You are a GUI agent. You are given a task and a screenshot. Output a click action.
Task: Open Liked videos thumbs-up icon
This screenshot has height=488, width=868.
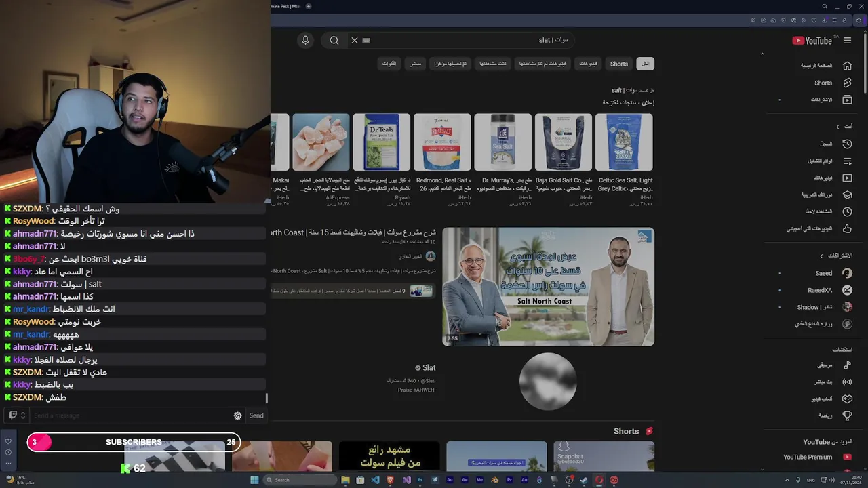coord(847,228)
